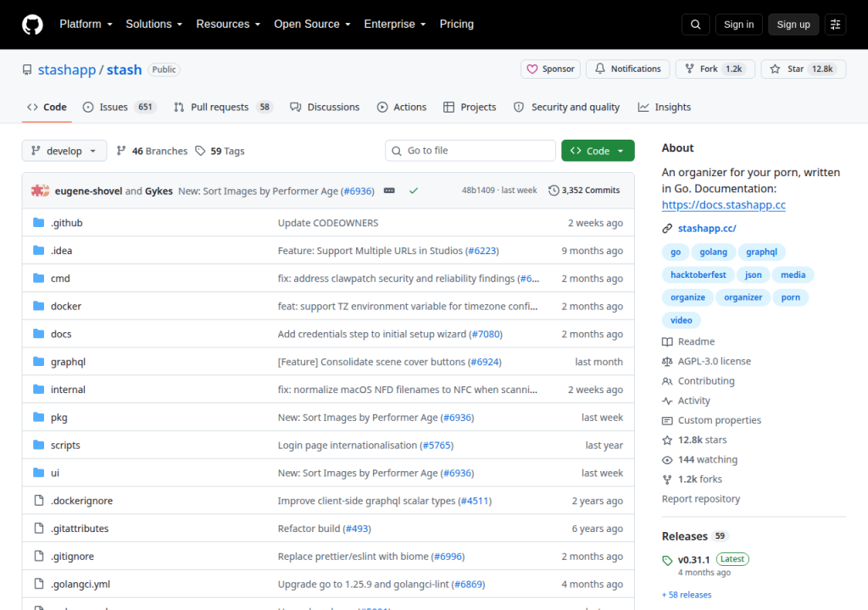Open the scripts folder
868x610 pixels.
pyautogui.click(x=65, y=445)
